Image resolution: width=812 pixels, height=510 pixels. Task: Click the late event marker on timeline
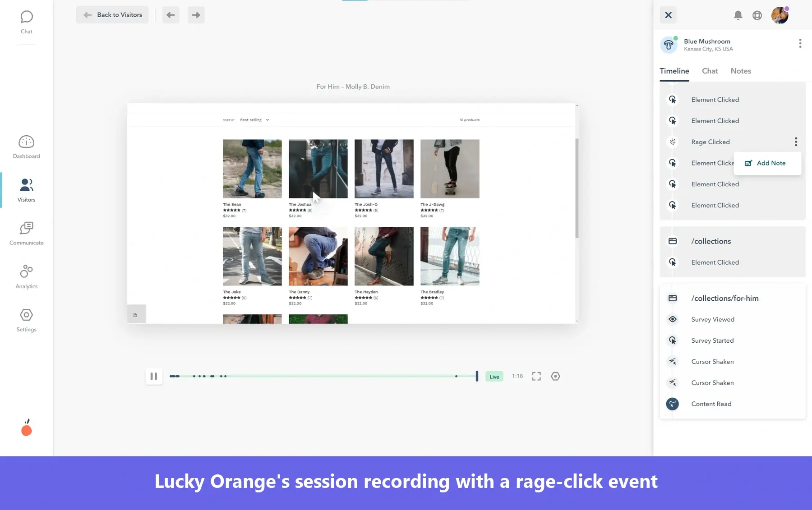pyautogui.click(x=456, y=376)
